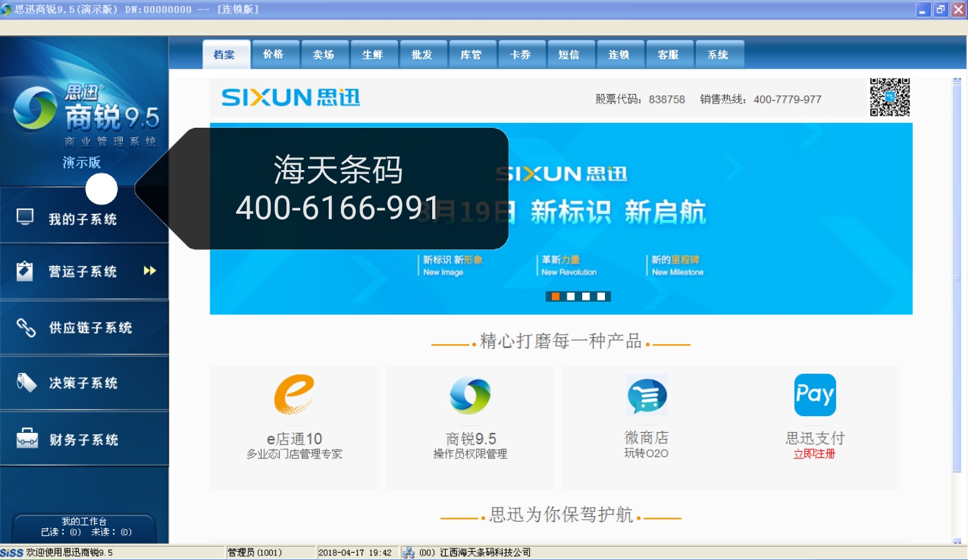The height and width of the screenshot is (560, 968).
Task: Click the 微商店 shopping cart icon
Action: pos(647,395)
